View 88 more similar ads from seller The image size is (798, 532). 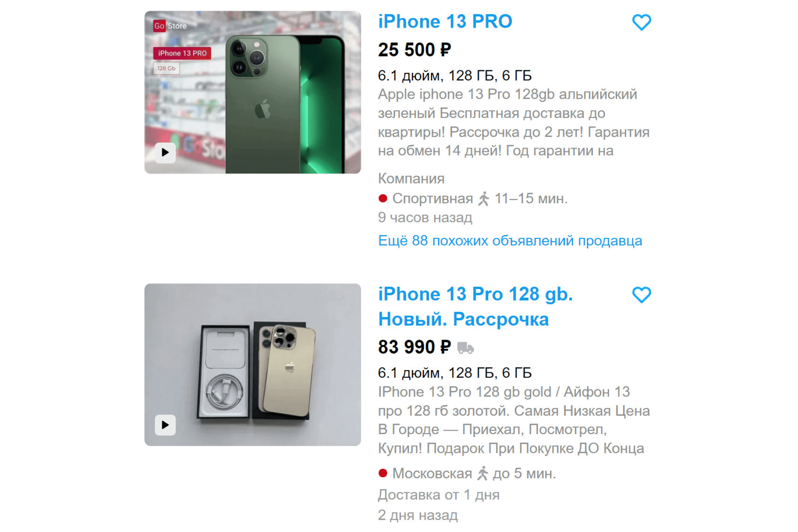pyautogui.click(x=509, y=240)
